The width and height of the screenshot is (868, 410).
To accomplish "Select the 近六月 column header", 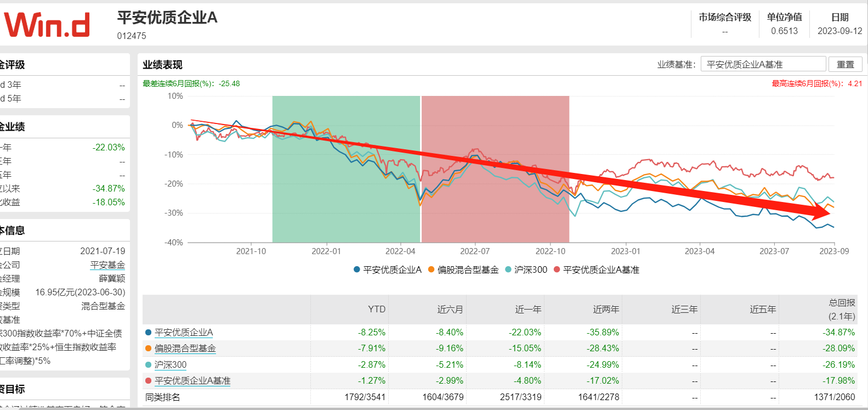I will coord(450,310).
